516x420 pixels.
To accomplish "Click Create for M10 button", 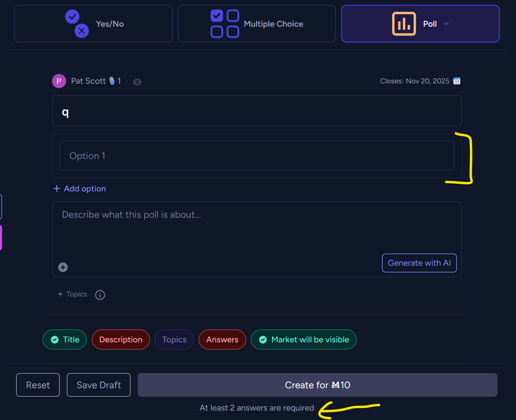I will [318, 385].
